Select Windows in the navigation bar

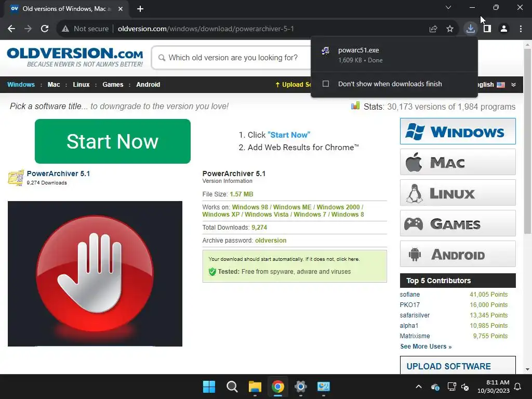coord(21,85)
